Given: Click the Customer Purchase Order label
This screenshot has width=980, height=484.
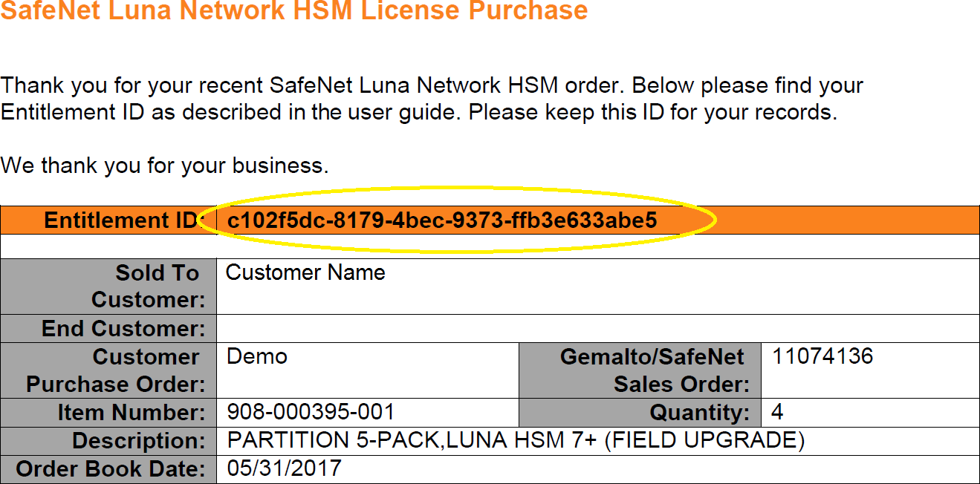Looking at the screenshot, I should (116, 370).
